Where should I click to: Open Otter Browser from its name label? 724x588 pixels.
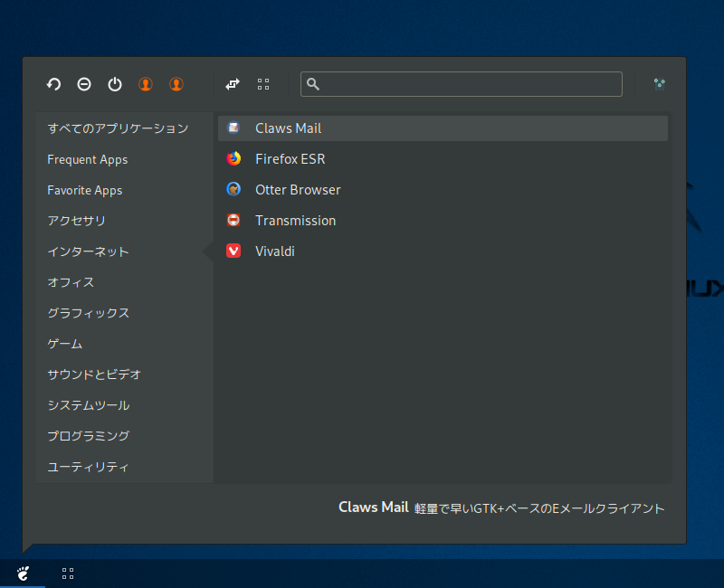tap(298, 190)
